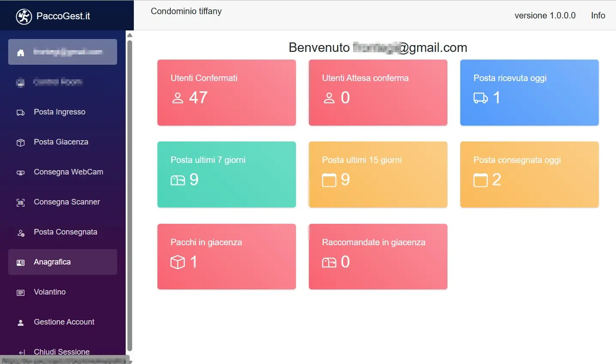Click the person-check icon for Posta Consegnata
Screen dimensions: 616x364
[21, 233]
